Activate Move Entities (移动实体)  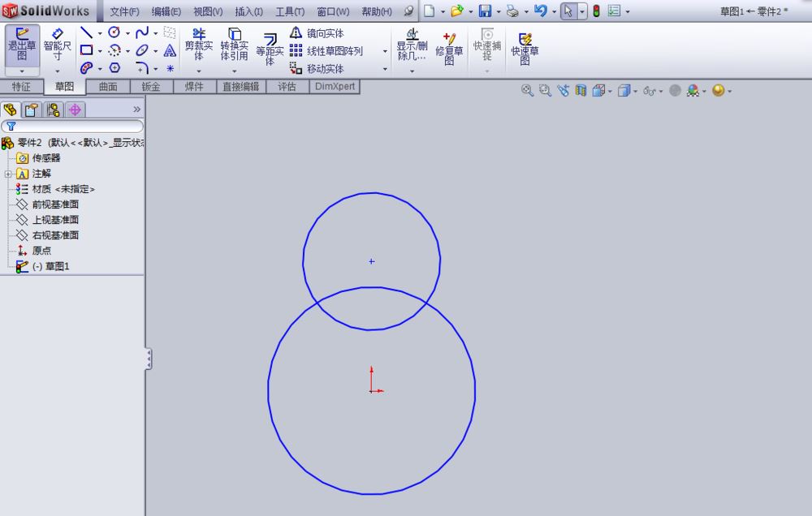(x=317, y=68)
